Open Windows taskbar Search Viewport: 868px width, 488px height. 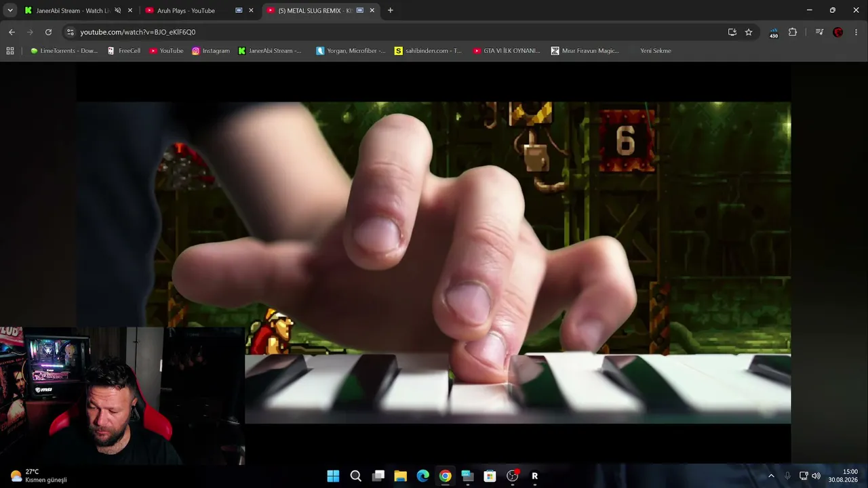[355, 476]
